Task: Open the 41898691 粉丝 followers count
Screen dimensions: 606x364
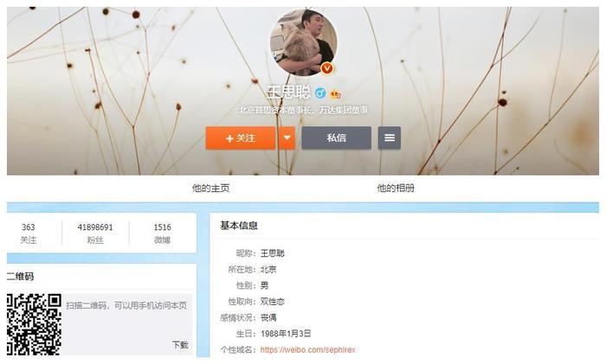Action: click(95, 233)
